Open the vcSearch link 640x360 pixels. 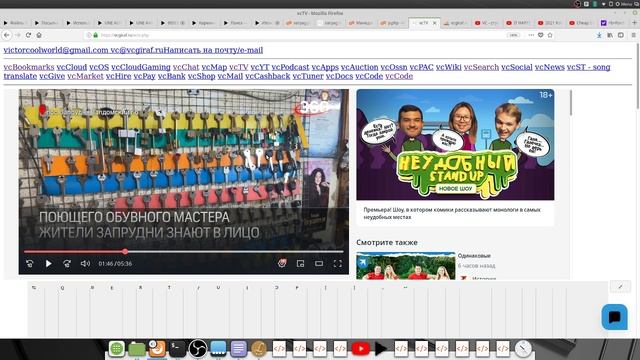click(x=481, y=67)
